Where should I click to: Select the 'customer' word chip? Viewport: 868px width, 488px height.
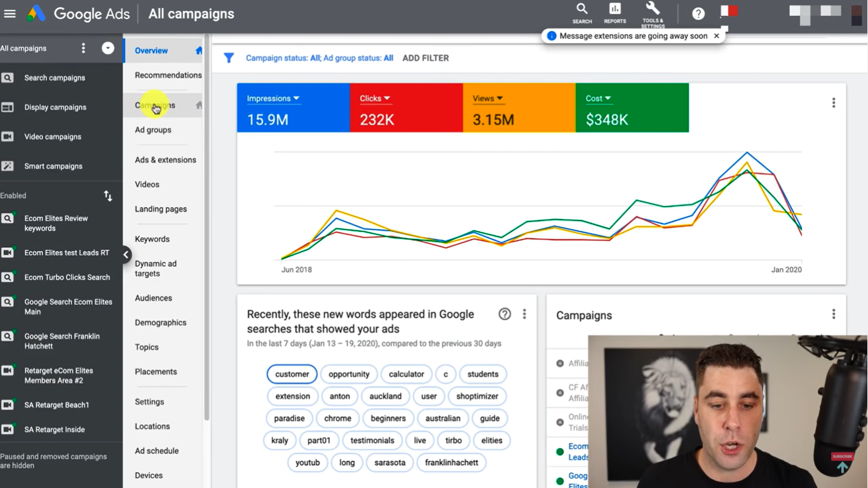click(x=292, y=374)
